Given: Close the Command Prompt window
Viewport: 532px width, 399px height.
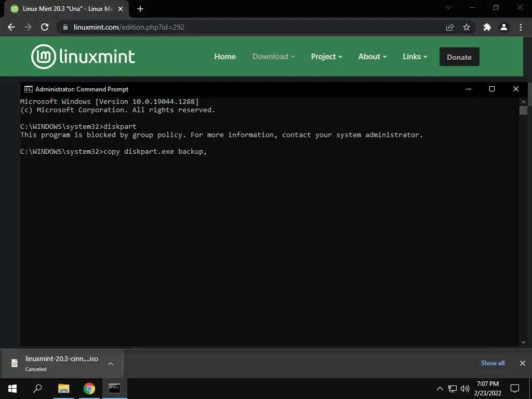Looking at the screenshot, I should tap(516, 89).
